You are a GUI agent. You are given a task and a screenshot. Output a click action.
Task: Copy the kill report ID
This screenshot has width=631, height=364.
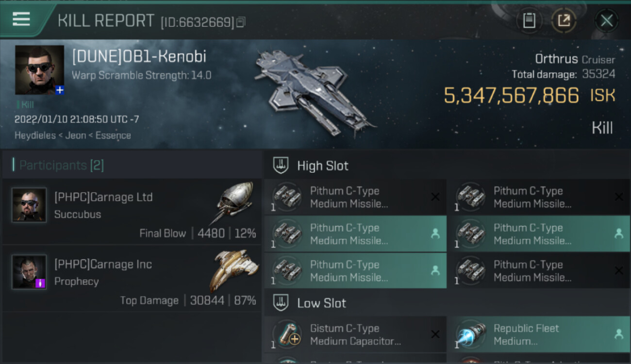[241, 22]
